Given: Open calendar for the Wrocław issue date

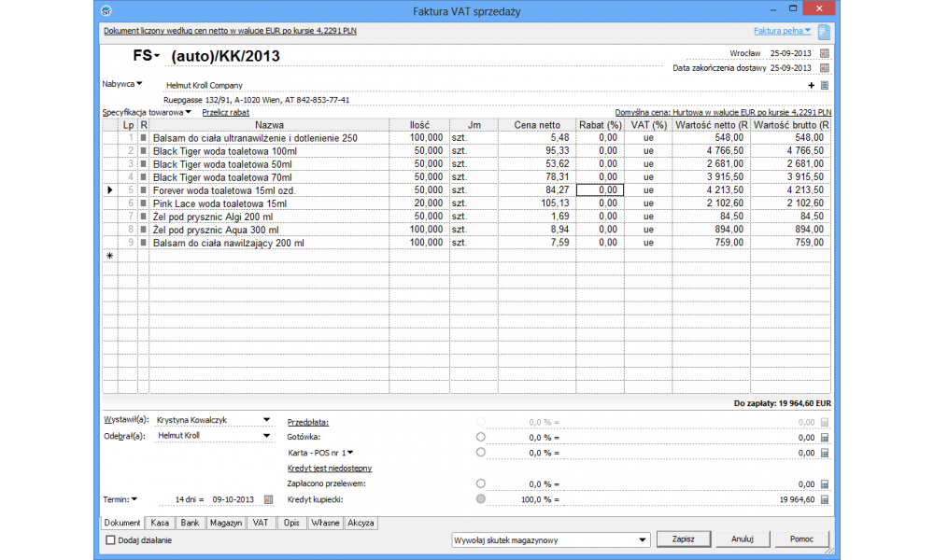Looking at the screenshot, I should click(x=824, y=53).
